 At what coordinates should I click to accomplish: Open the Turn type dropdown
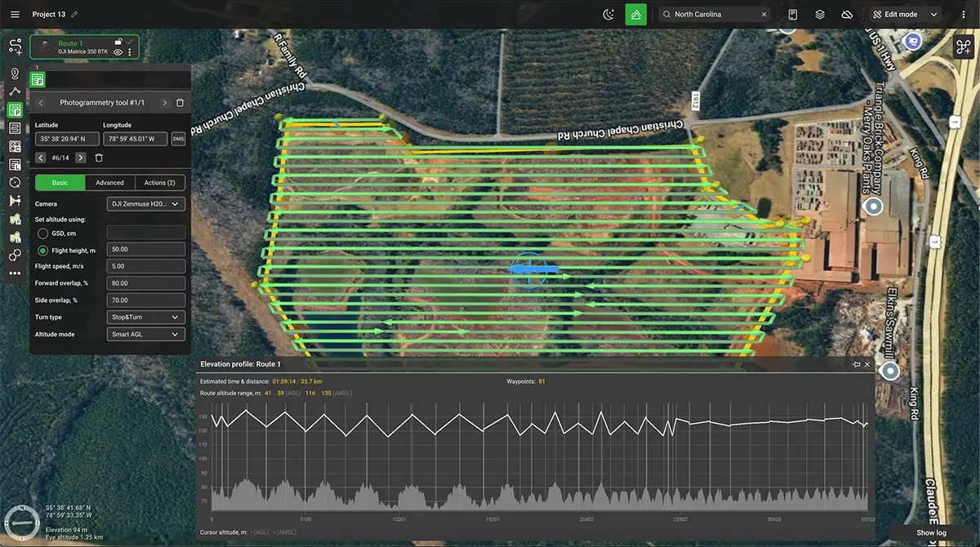point(145,317)
